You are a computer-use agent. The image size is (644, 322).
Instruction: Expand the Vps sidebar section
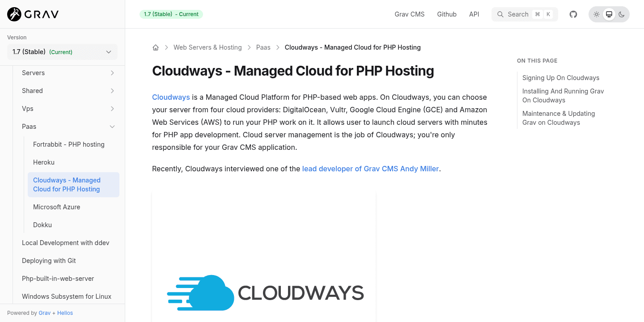pyautogui.click(x=112, y=109)
